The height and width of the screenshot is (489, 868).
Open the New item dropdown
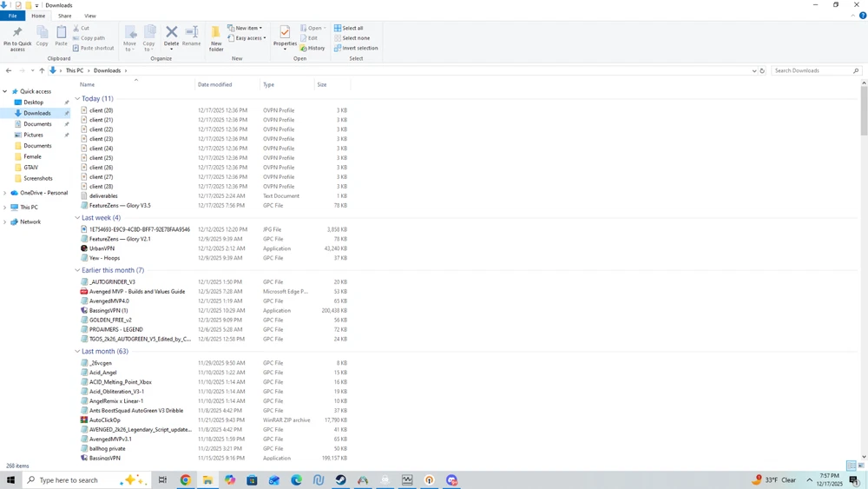[245, 28]
